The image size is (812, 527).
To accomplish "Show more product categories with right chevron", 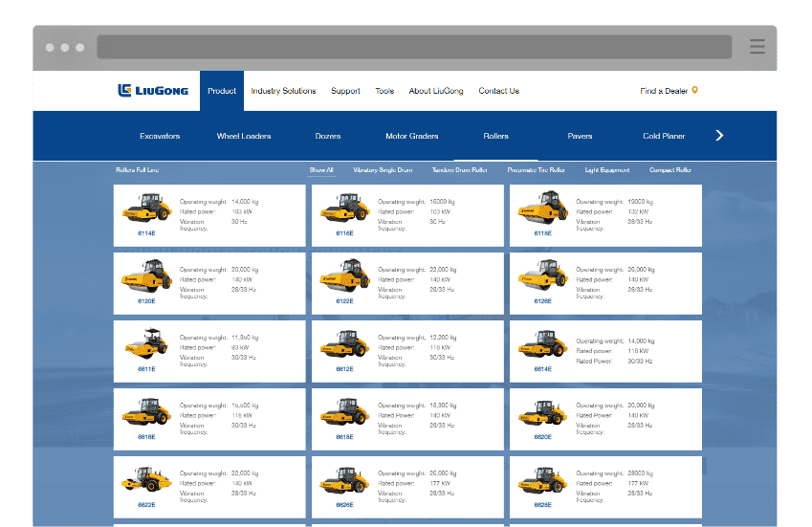I will coord(719,136).
